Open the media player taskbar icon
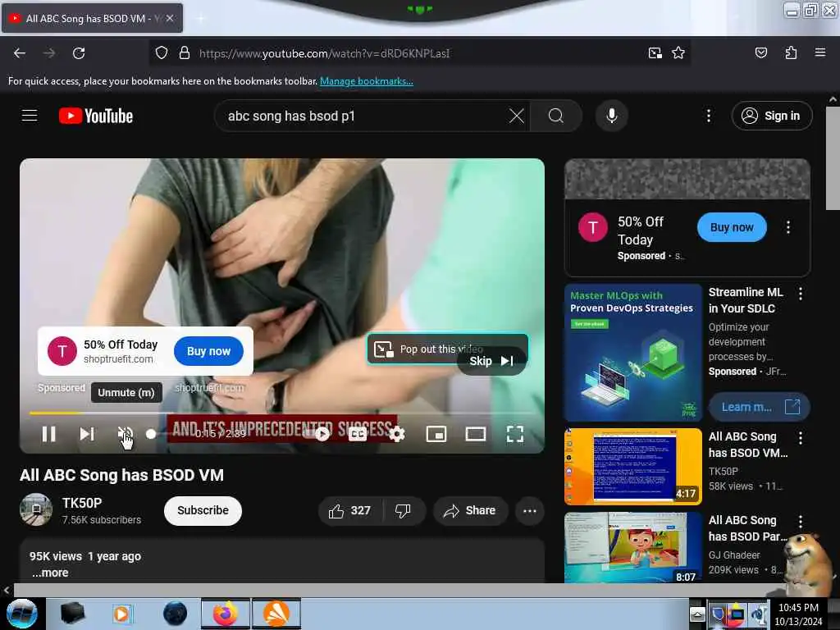The height and width of the screenshot is (630, 840). (x=122, y=614)
